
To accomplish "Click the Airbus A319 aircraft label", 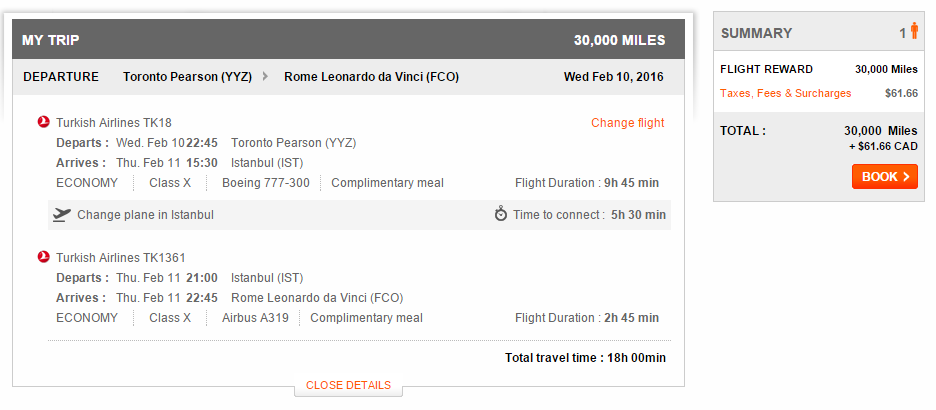I will (255, 318).
